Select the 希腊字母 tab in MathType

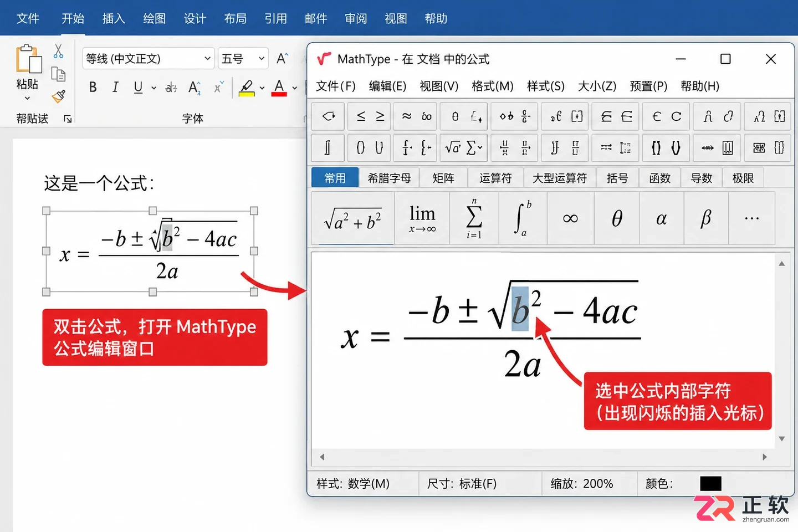pyautogui.click(x=389, y=178)
